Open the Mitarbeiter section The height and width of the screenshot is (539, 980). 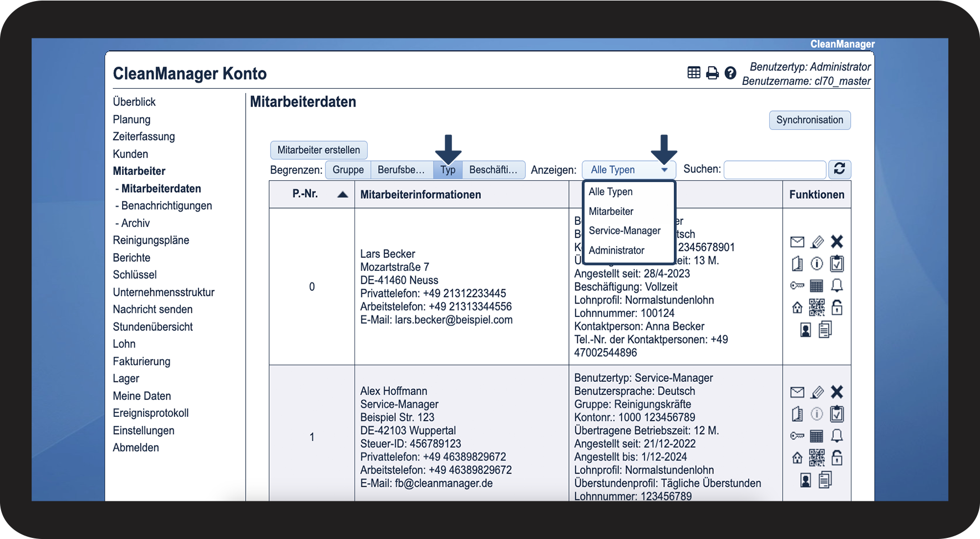(x=139, y=171)
